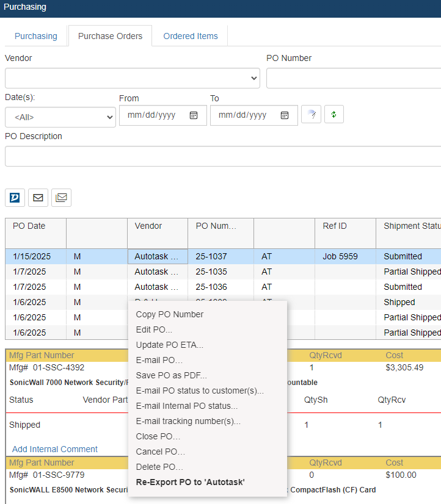Image resolution: width=441 pixels, height=504 pixels.
Task: Choose Cancel PO... in the context menu
Action: coord(160,452)
